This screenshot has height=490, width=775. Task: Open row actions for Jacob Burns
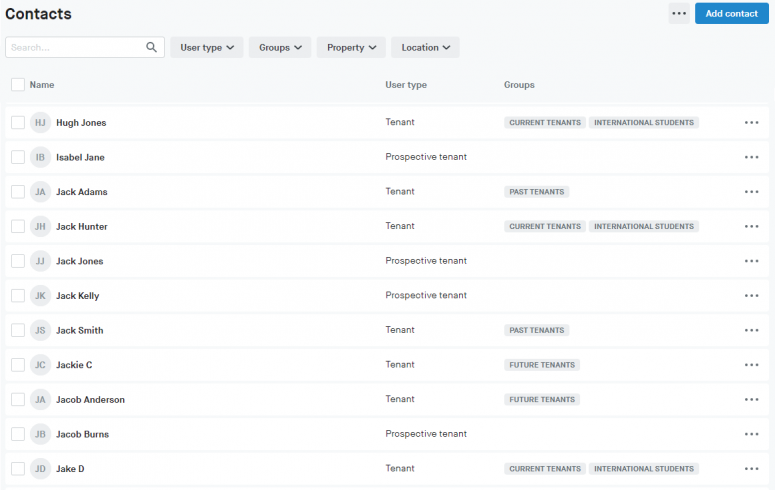pos(752,434)
